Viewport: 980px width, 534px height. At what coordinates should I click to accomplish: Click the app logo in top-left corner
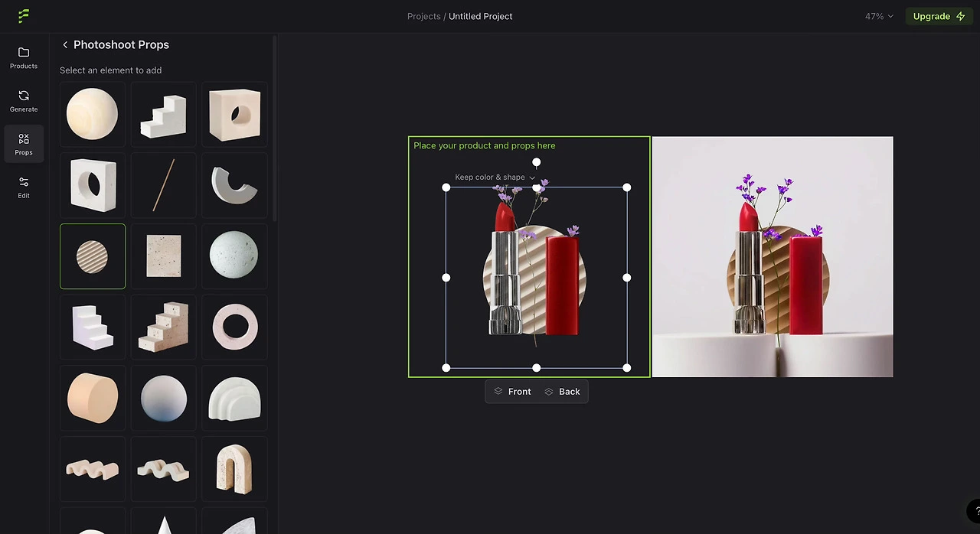[x=24, y=15]
